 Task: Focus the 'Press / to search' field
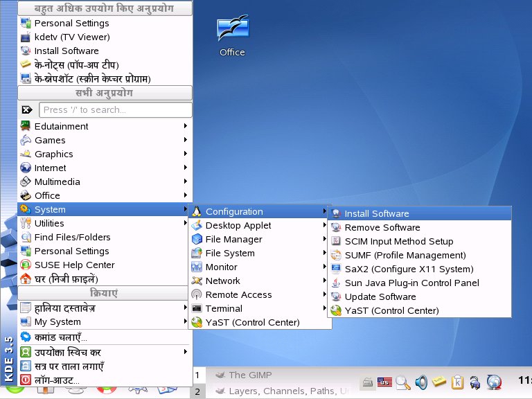point(116,109)
